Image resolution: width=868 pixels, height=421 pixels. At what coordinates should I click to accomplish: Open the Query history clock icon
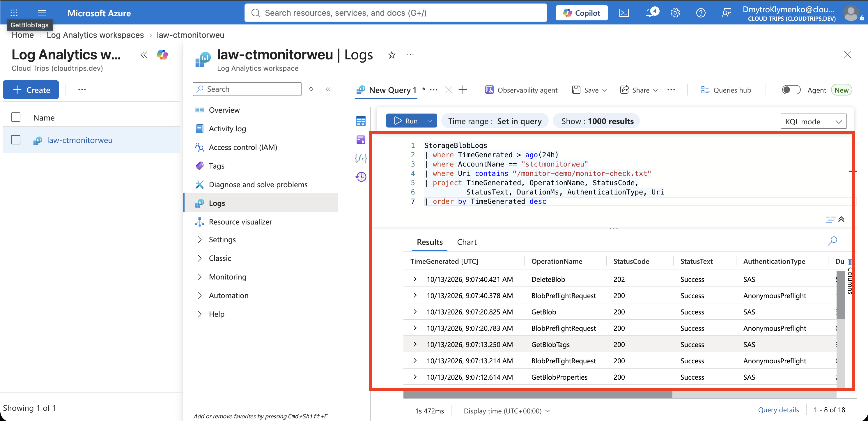tap(361, 177)
